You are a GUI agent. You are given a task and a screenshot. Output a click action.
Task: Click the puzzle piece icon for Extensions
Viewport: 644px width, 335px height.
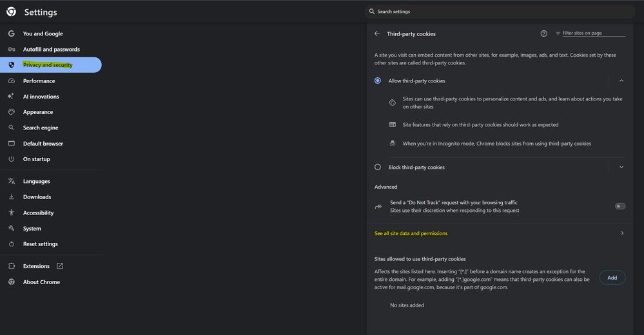pos(12,266)
